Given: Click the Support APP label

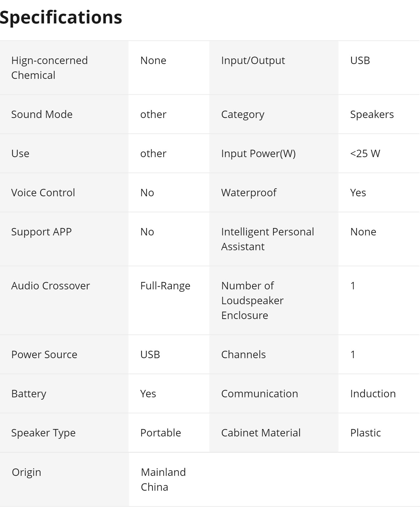Looking at the screenshot, I should 42,232.
